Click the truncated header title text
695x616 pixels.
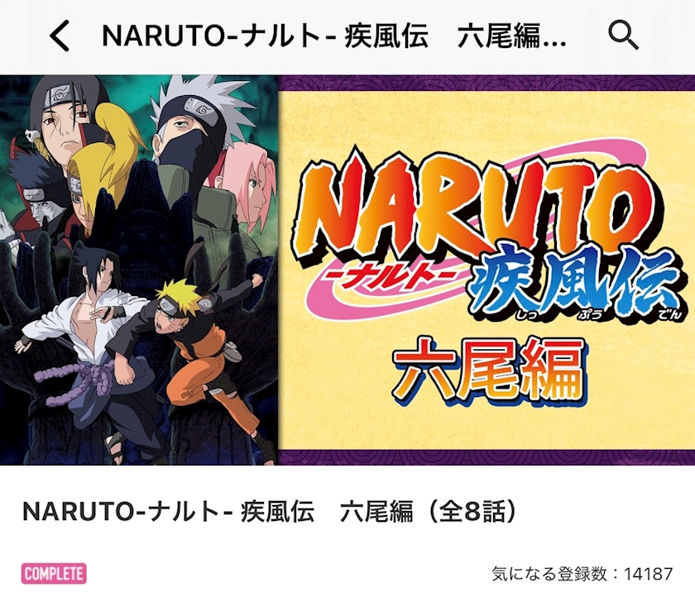[334, 36]
